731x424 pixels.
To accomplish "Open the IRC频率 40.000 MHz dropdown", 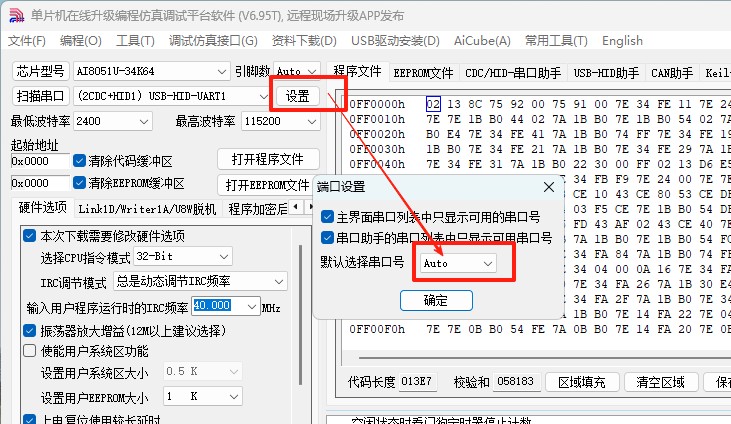I will point(252,306).
